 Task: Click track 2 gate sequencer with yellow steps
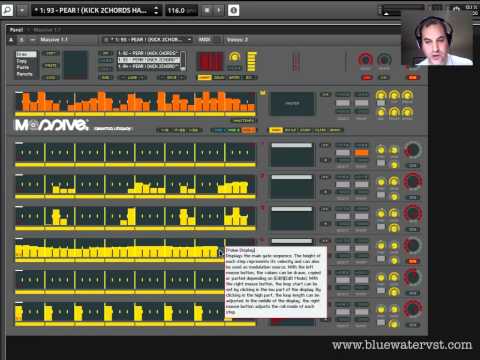coord(135,184)
